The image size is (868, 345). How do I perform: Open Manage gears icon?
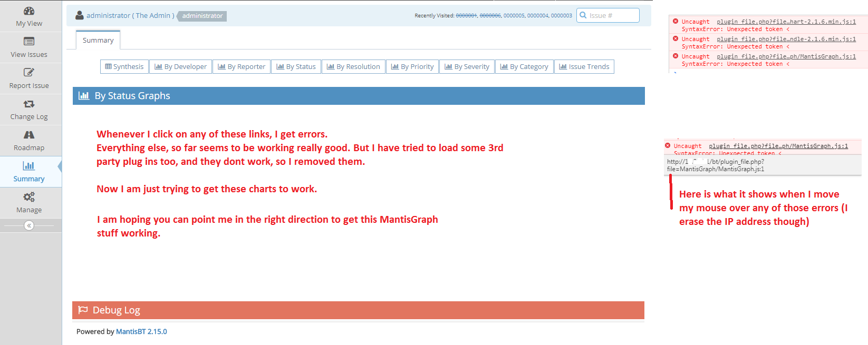[29, 197]
